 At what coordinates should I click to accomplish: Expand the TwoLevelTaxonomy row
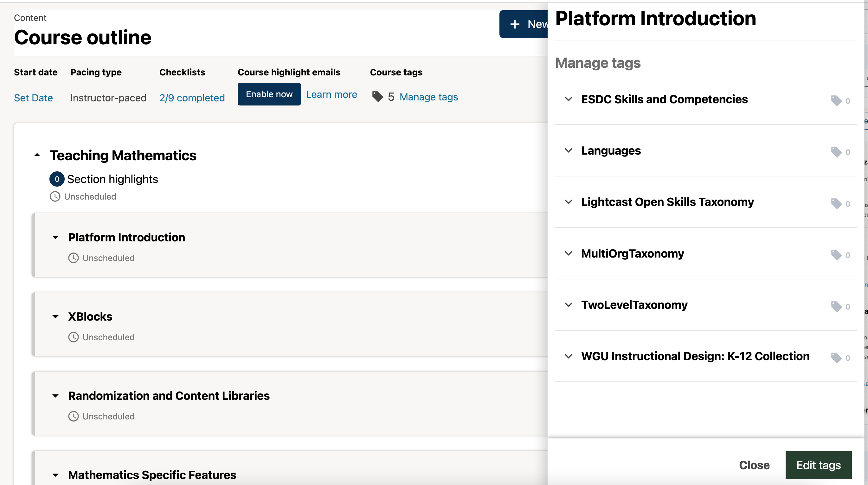569,305
